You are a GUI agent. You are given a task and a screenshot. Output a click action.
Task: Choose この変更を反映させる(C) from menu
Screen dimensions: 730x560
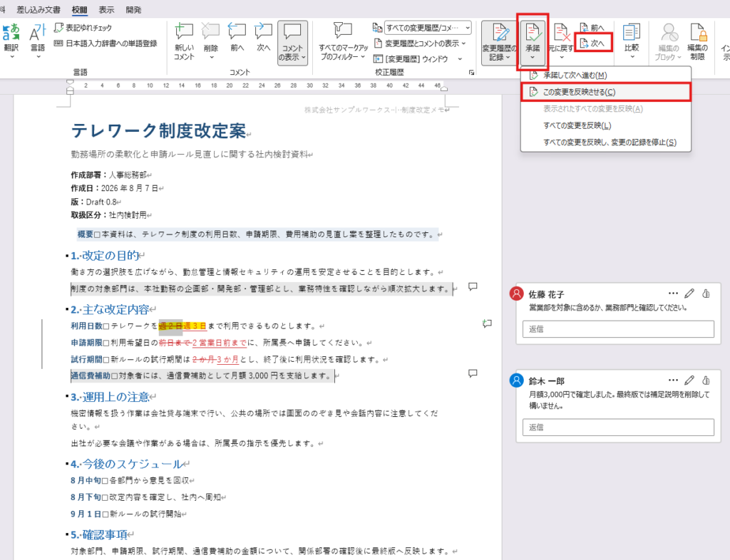(x=606, y=92)
